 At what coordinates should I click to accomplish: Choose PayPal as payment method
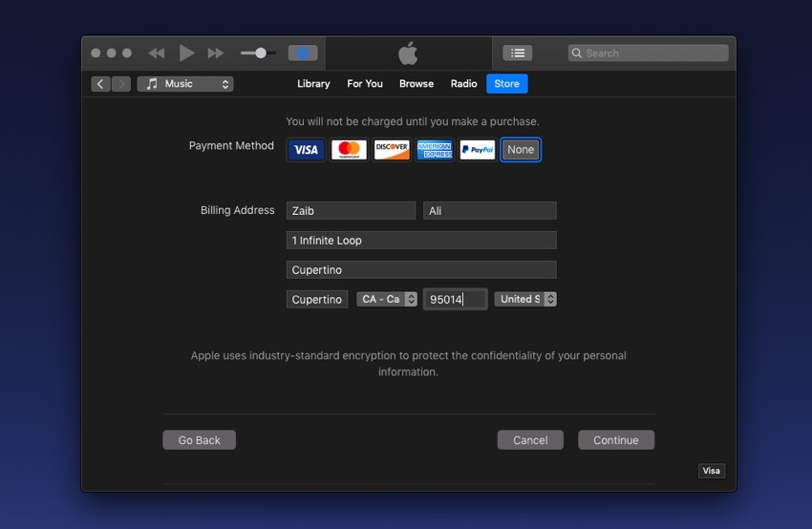click(x=478, y=150)
